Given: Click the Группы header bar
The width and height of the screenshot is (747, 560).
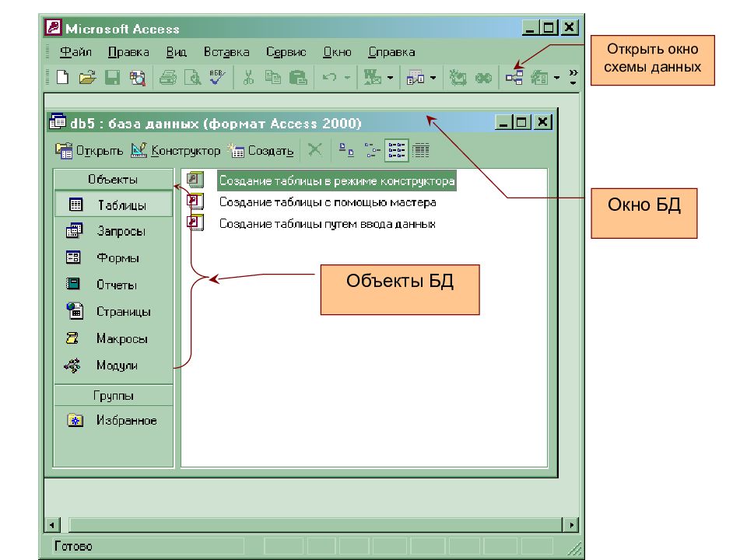Looking at the screenshot, I should click(x=113, y=395).
